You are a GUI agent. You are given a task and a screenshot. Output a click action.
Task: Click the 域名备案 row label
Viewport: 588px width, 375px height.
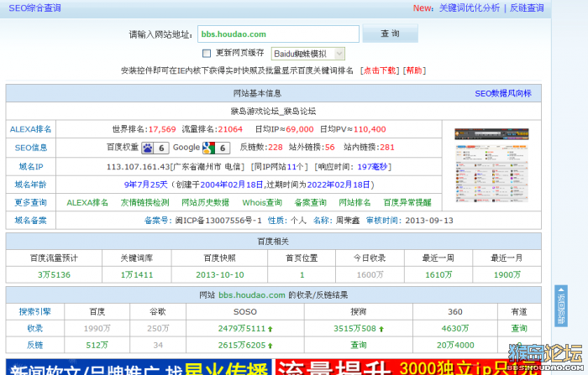[x=31, y=221]
